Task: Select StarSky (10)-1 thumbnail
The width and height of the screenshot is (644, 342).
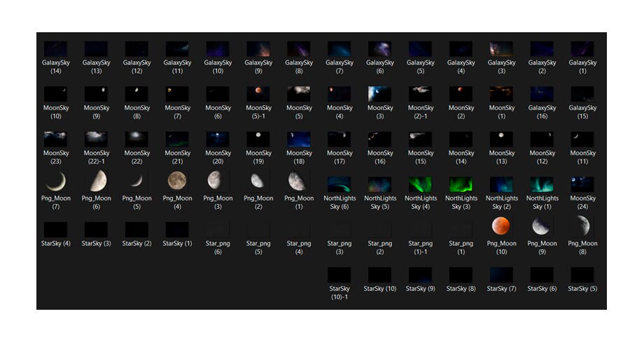Action: 339,275
